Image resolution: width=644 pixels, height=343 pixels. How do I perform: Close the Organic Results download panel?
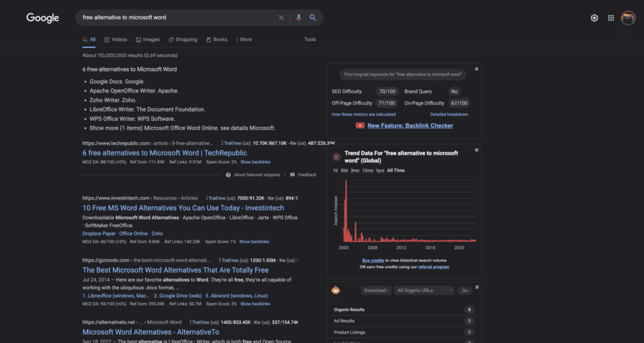[x=477, y=287]
